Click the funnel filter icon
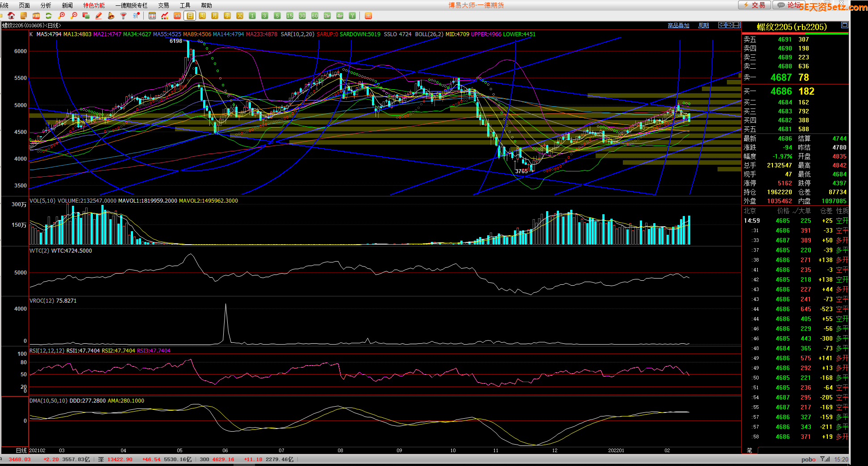Screen dimensions: 868x466 point(124,16)
